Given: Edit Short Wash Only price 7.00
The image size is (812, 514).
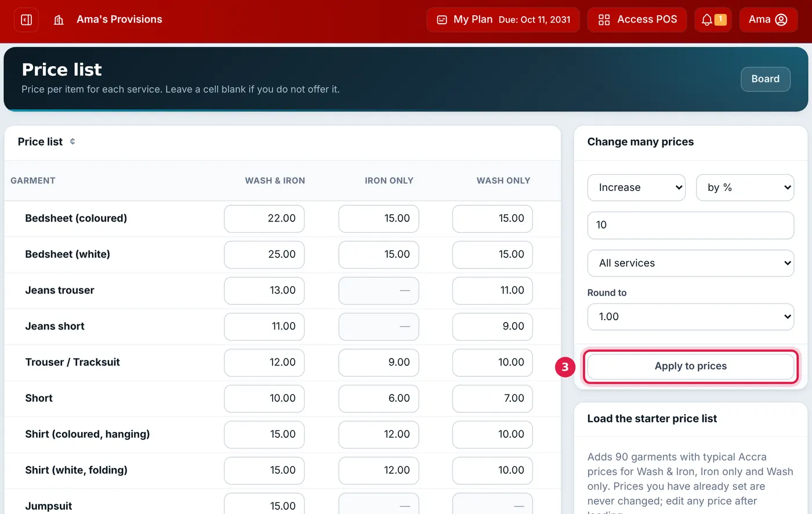Looking at the screenshot, I should (x=492, y=399).
